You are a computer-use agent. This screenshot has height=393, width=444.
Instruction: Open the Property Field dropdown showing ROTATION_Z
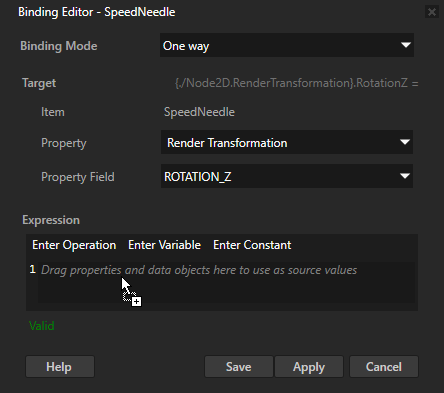pyautogui.click(x=287, y=176)
